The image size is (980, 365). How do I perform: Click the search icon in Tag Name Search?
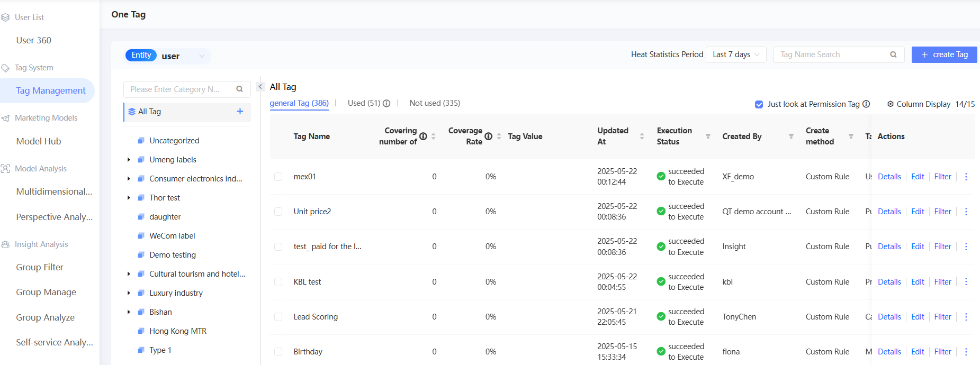coord(893,54)
